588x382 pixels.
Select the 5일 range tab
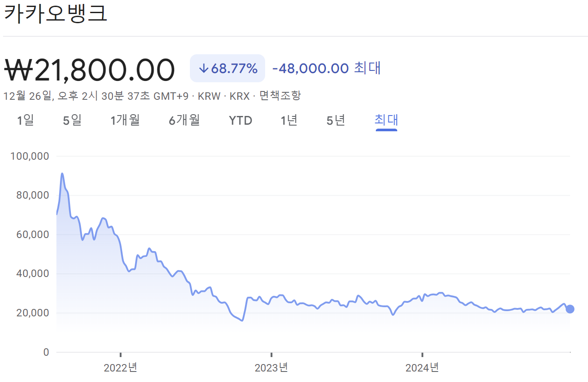point(72,120)
